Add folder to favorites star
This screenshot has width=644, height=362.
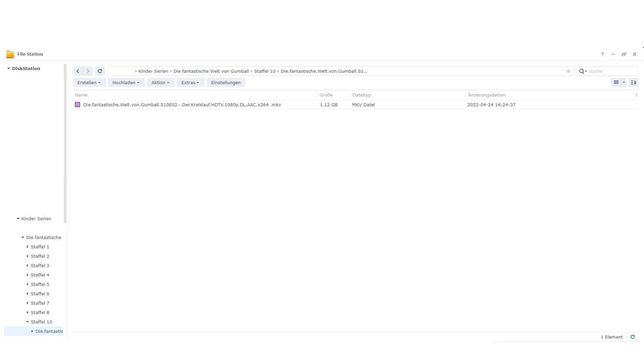[568, 71]
